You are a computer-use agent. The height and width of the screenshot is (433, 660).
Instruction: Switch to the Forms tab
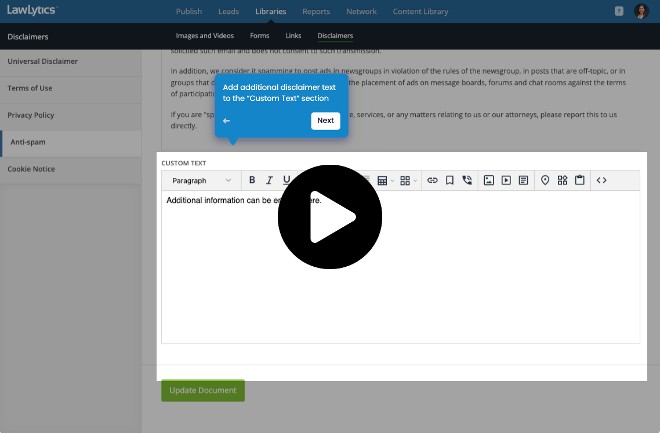[259, 36]
